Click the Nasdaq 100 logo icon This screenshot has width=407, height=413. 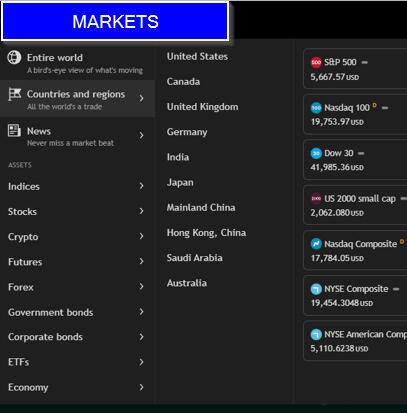(x=316, y=108)
